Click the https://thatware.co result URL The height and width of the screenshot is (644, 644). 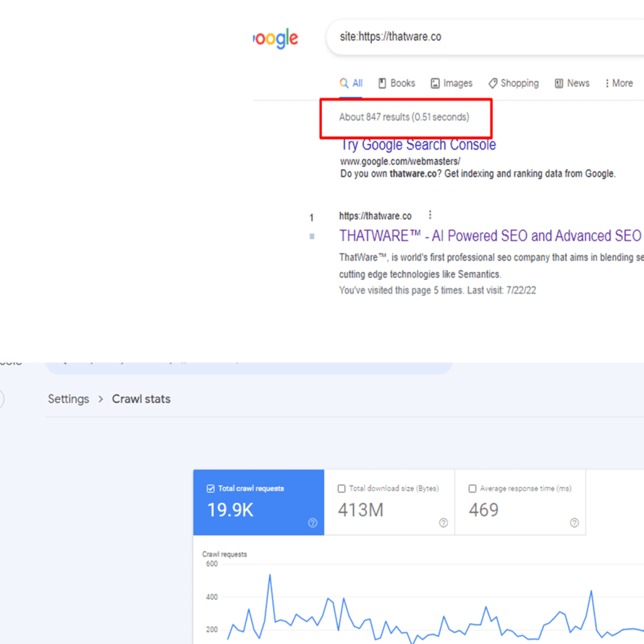click(x=375, y=216)
